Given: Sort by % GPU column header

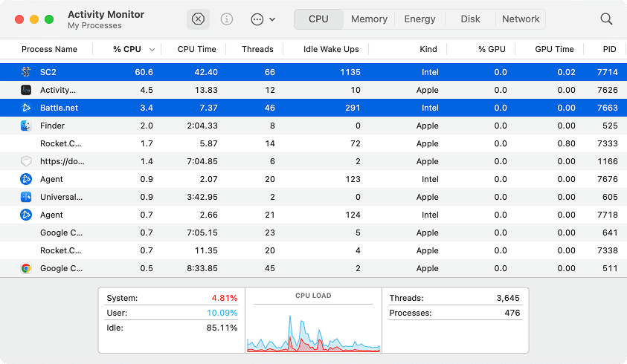Looking at the screenshot, I should pyautogui.click(x=492, y=49).
